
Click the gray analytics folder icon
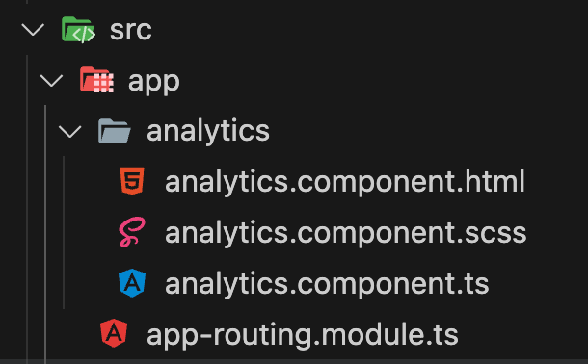115,131
